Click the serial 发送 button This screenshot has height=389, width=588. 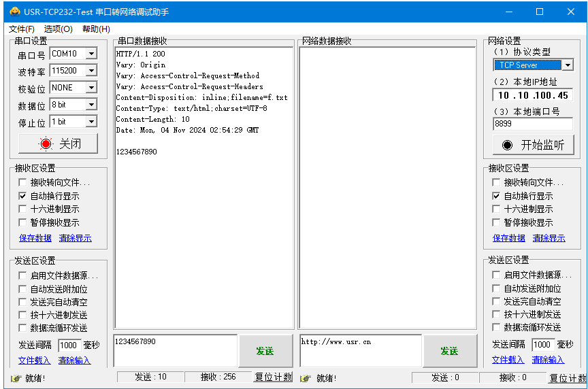point(265,351)
